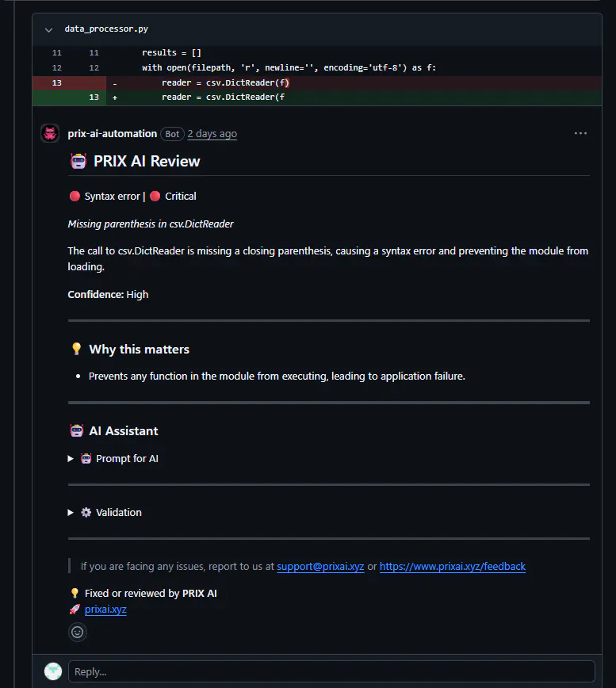The image size is (616, 688).
Task: Open prix-ai-automation profile link
Action: click(112, 134)
